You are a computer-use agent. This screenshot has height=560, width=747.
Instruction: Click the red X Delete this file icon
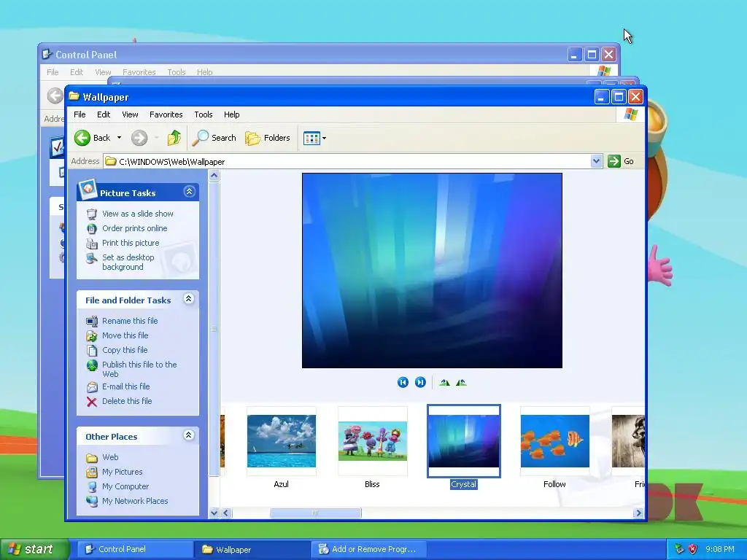[91, 402]
